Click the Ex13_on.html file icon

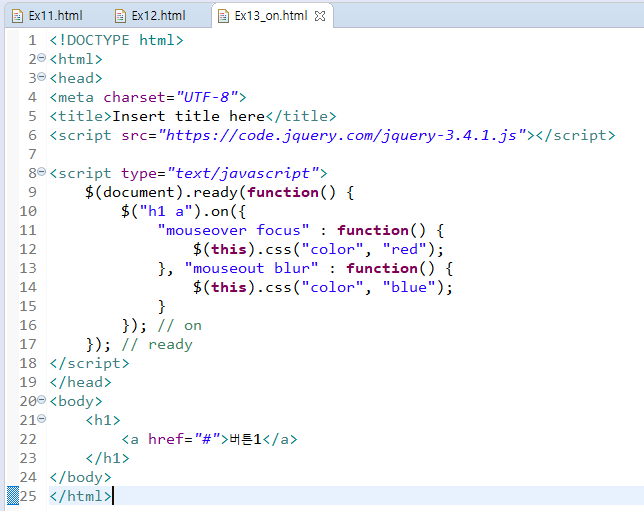223,16
